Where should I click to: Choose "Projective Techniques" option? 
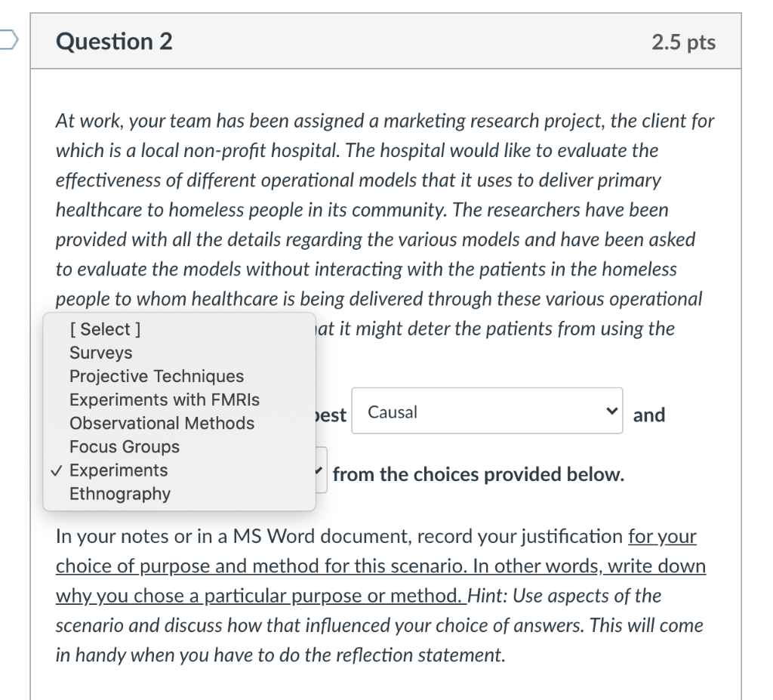[156, 375]
